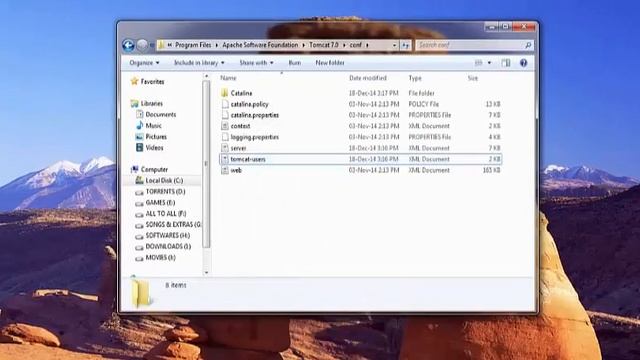Open the Organize menu
The image size is (640, 360).
point(144,63)
